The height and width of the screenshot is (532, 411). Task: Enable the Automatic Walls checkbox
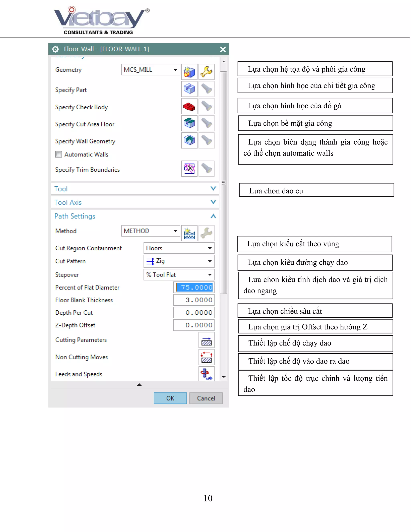(x=59, y=154)
